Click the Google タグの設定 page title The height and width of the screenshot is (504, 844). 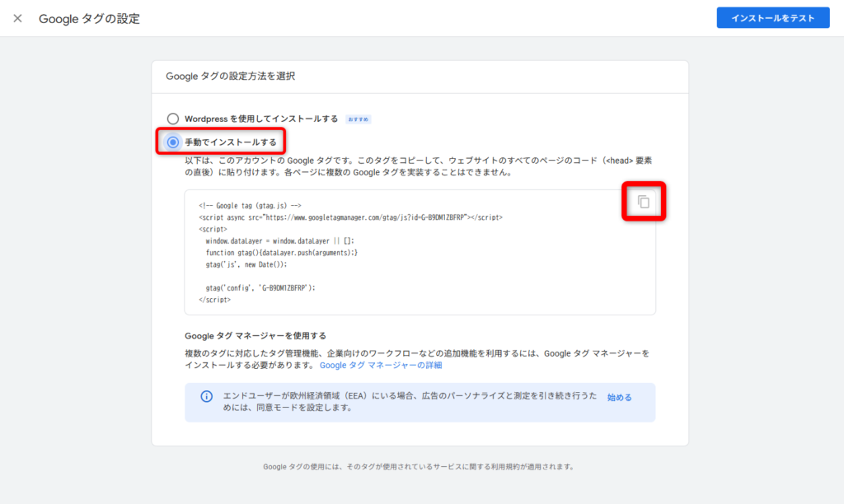89,19
